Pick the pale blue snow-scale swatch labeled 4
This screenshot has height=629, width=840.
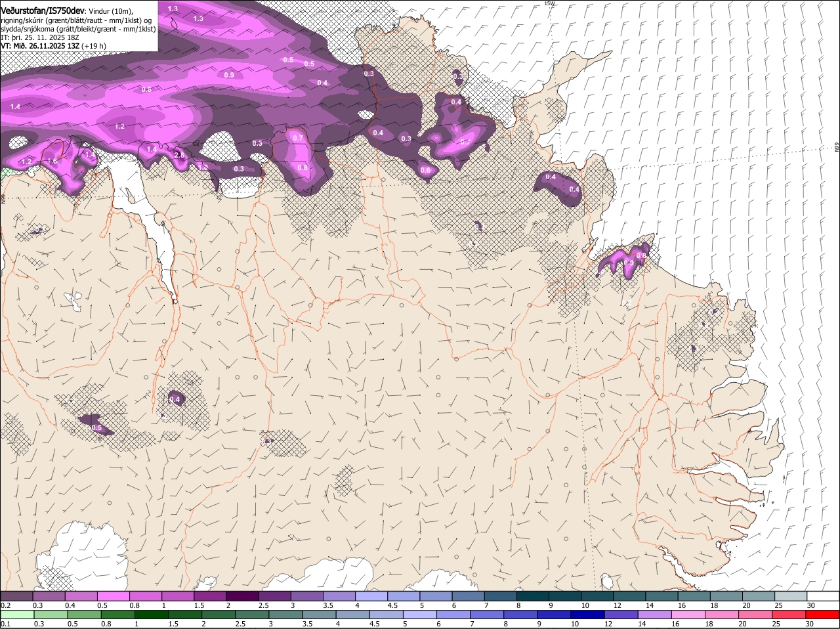click(371, 596)
